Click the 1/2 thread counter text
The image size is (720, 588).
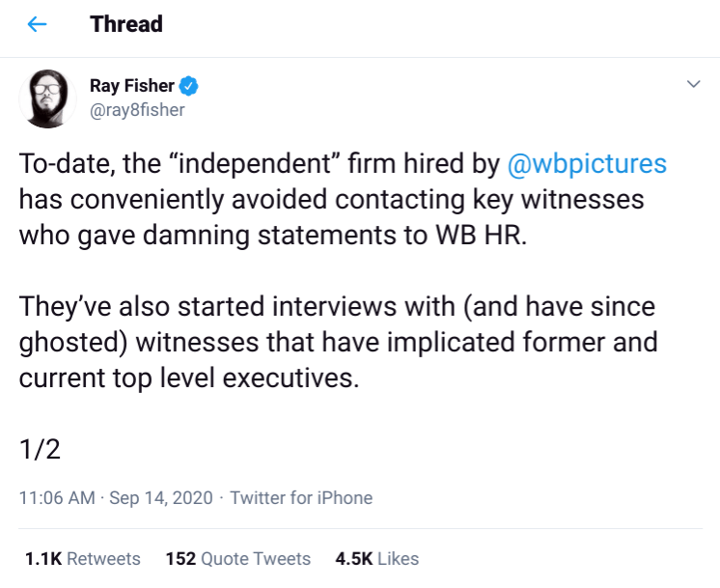38,448
